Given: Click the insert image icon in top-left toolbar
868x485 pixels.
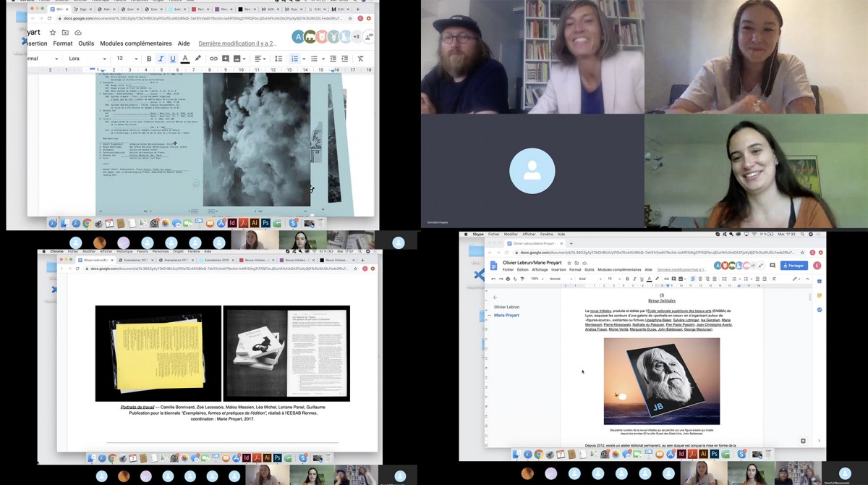Looking at the screenshot, I should tap(238, 59).
